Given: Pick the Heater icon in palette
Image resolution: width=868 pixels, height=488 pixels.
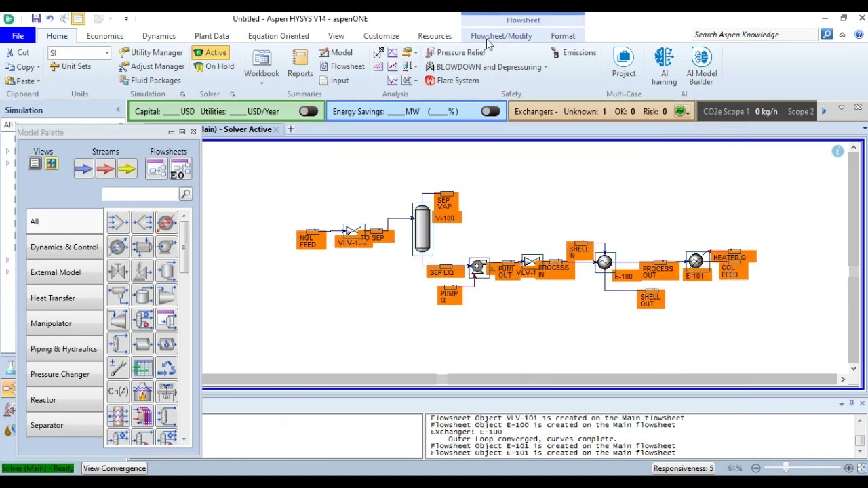Looking at the screenshot, I should tap(166, 222).
